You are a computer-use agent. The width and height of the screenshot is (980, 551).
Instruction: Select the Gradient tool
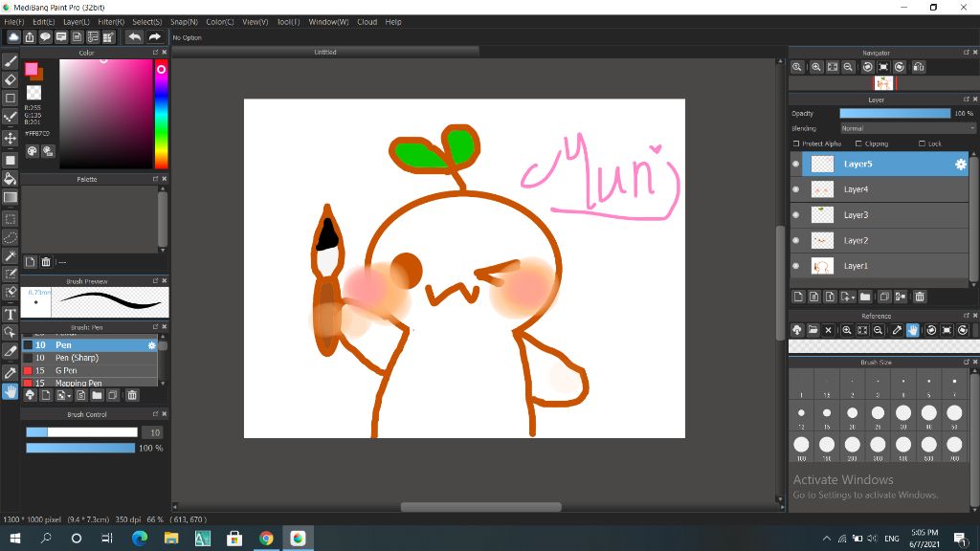tap(10, 197)
